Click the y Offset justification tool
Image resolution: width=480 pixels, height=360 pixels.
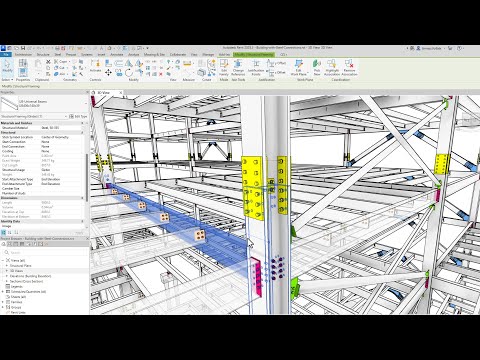click(x=276, y=63)
